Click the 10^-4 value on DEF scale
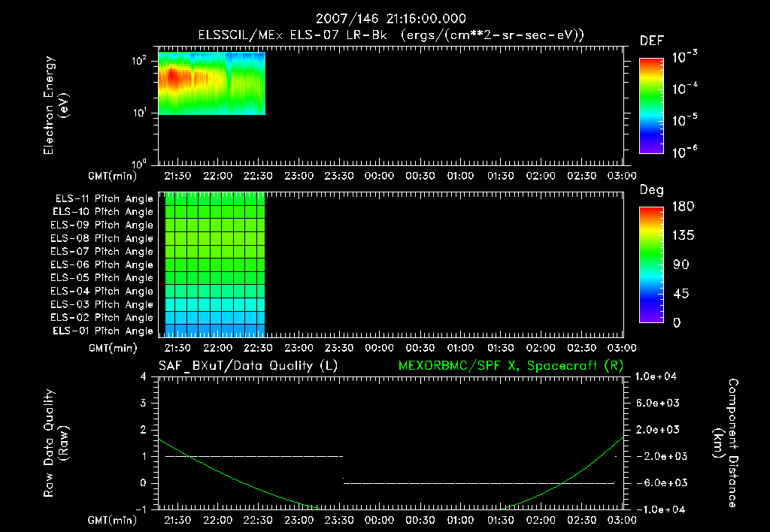770x532 pixels. pyautogui.click(x=685, y=89)
